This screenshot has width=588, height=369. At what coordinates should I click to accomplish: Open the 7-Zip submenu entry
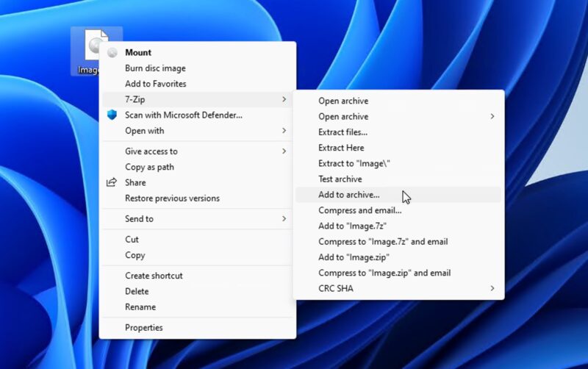point(198,99)
